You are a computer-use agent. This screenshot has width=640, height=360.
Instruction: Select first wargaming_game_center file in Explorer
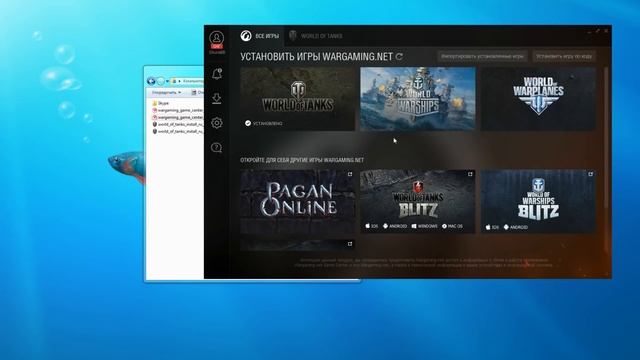tap(178, 110)
